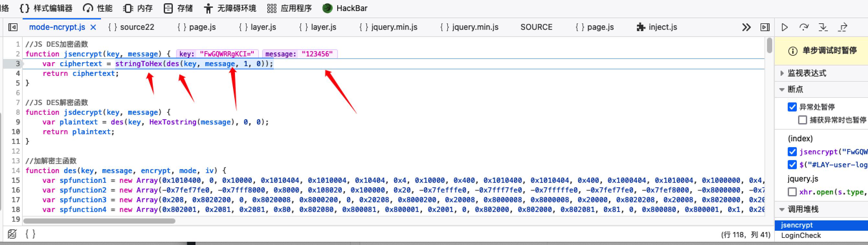This screenshot has height=245, width=868.
Task: Click stringToHex call on line 3
Action: [x=139, y=64]
